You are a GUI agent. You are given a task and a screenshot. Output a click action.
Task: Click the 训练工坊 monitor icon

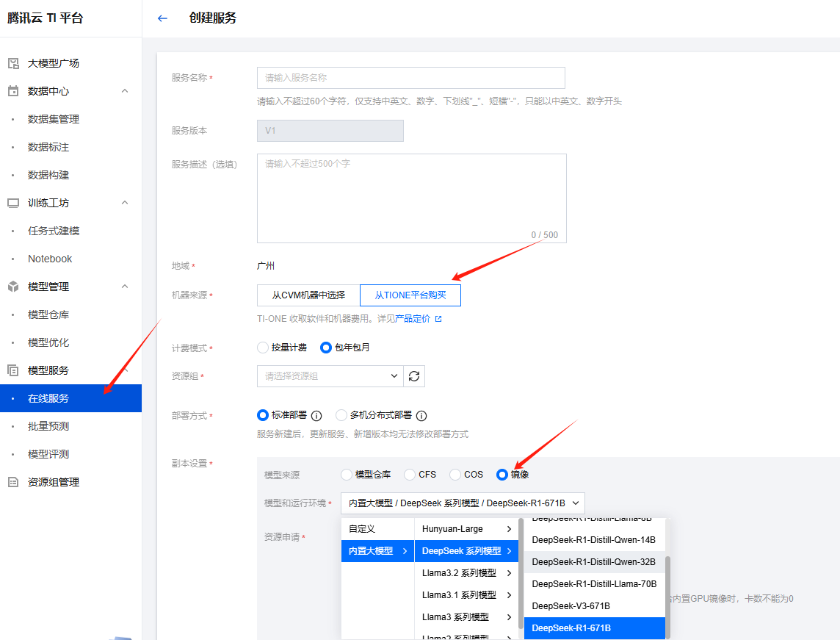click(13, 203)
